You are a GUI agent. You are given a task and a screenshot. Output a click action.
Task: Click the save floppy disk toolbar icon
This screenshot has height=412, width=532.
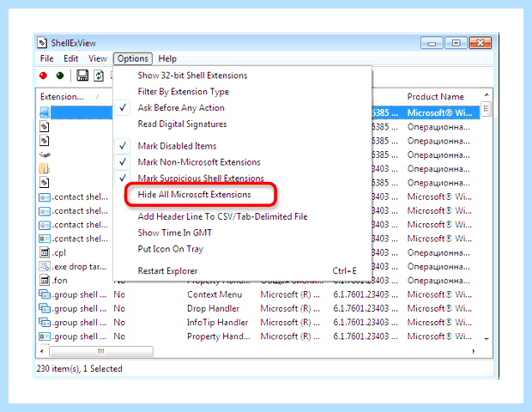click(82, 76)
